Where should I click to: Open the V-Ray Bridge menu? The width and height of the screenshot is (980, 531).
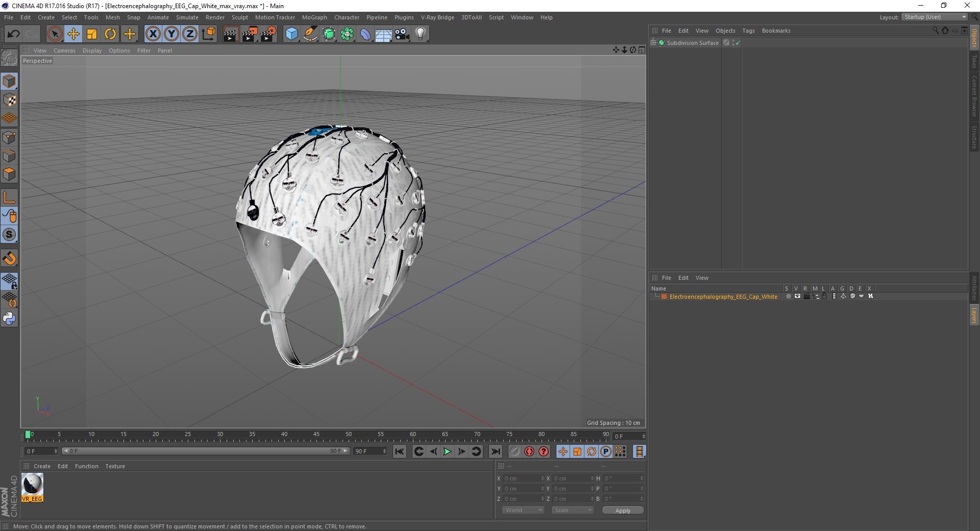437,17
